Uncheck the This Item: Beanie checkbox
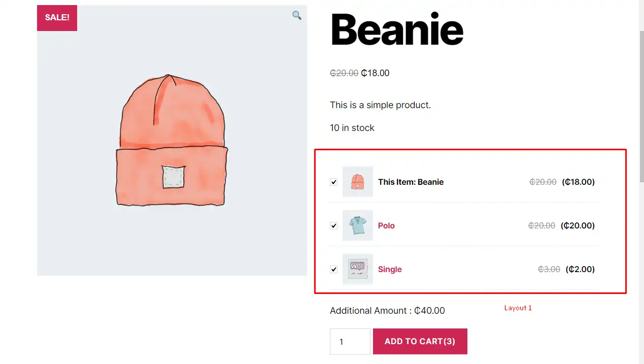 coord(333,182)
